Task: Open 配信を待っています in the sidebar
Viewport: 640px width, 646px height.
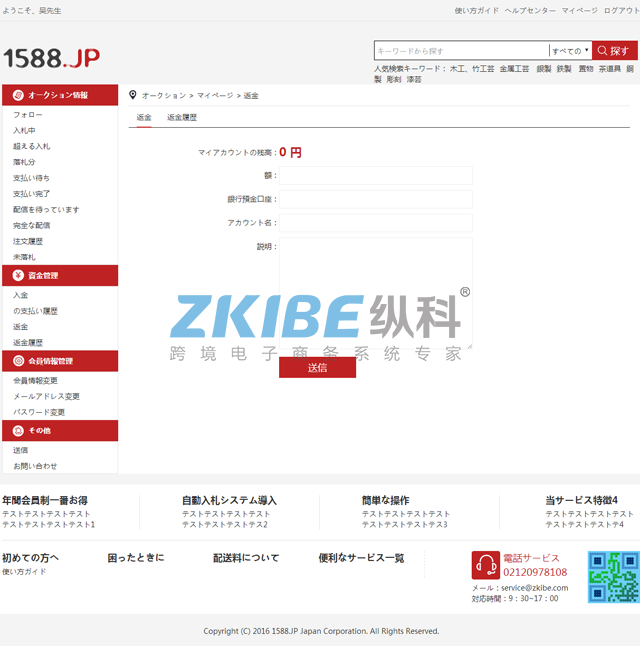Action: [x=46, y=210]
